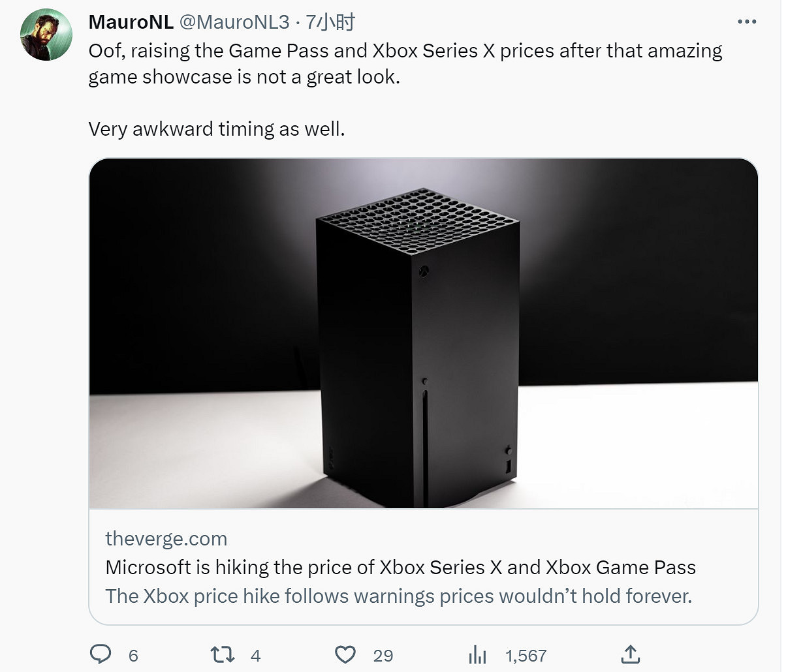Viewport: 786px width, 672px height.
Task: Open the views analytics bar chart icon
Action: (x=477, y=654)
